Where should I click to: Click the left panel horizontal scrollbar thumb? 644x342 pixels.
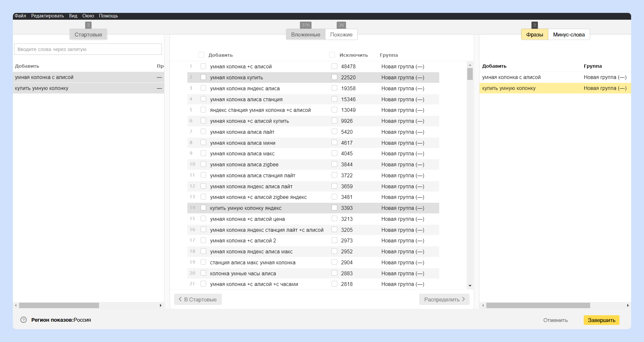[59, 305]
